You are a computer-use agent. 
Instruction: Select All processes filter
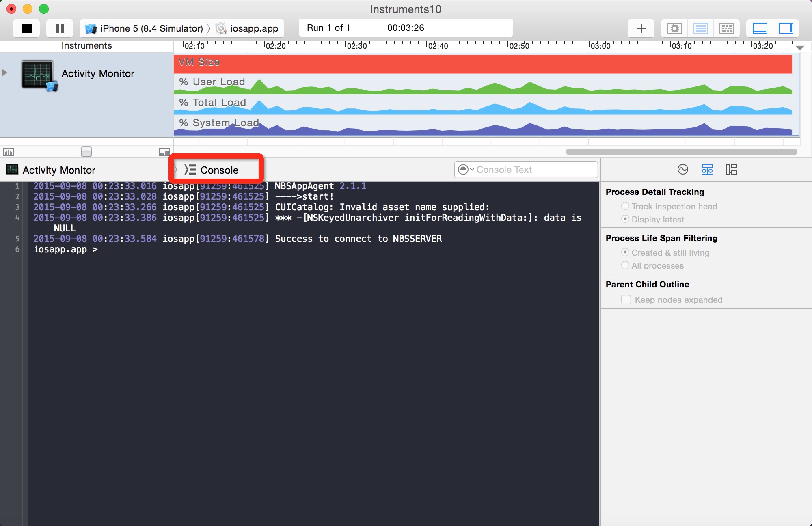tap(625, 265)
